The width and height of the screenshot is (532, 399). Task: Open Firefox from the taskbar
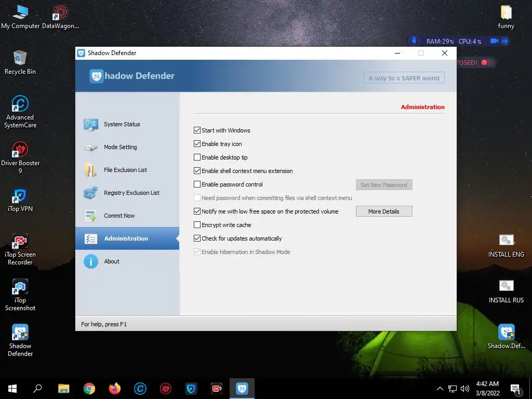115,389
